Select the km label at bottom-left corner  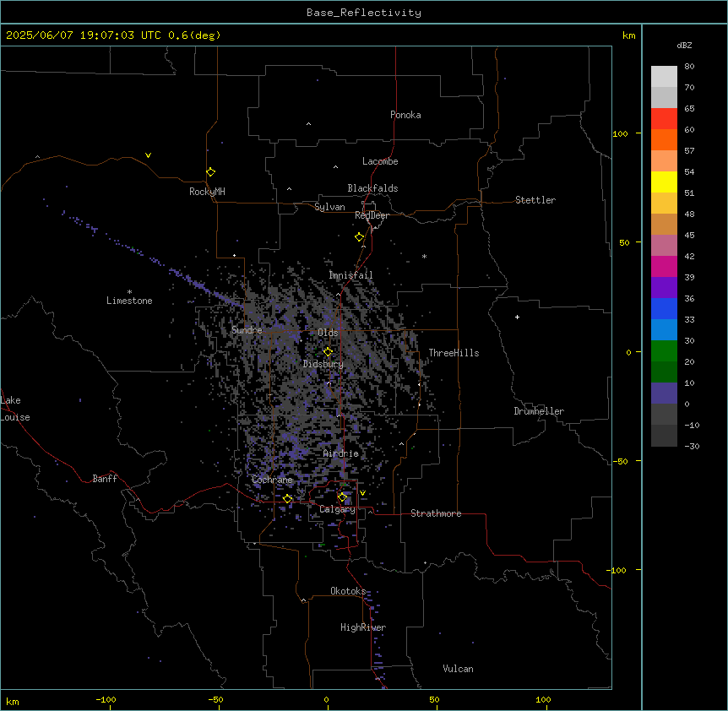13,701
